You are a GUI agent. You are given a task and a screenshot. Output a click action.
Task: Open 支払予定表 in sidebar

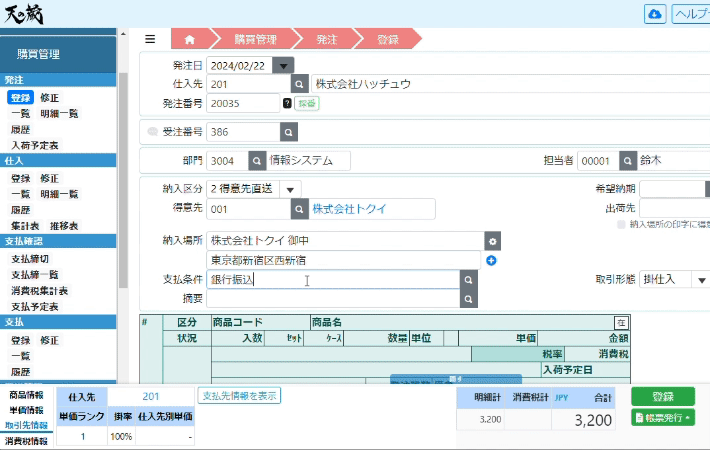[x=35, y=306]
